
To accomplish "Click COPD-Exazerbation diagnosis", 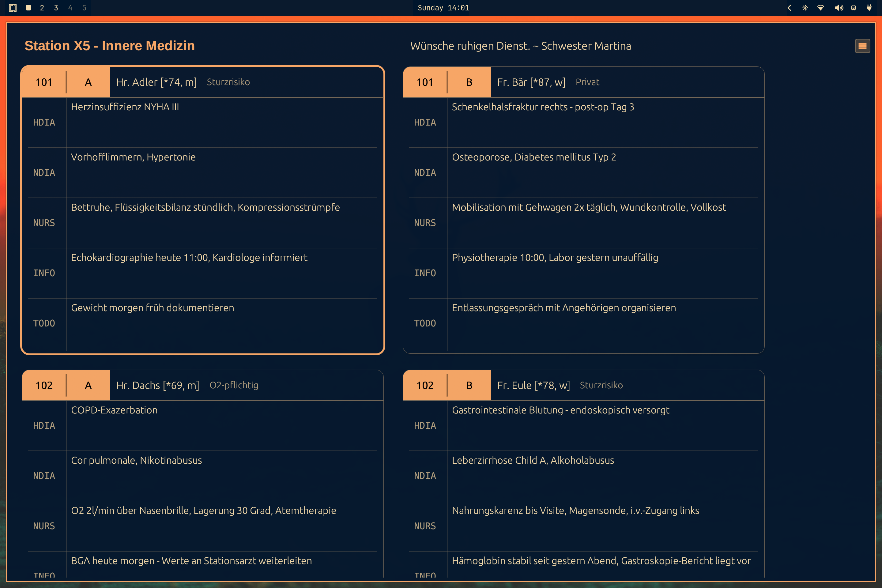I will click(114, 410).
